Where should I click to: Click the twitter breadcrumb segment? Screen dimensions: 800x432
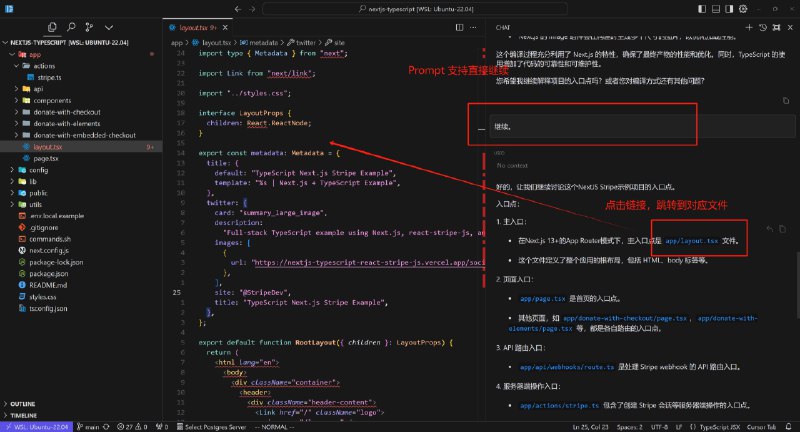[x=302, y=43]
